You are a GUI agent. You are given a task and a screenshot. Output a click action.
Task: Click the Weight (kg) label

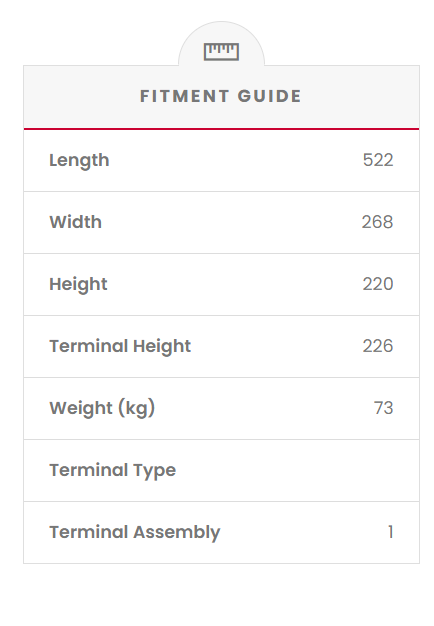[x=102, y=408]
